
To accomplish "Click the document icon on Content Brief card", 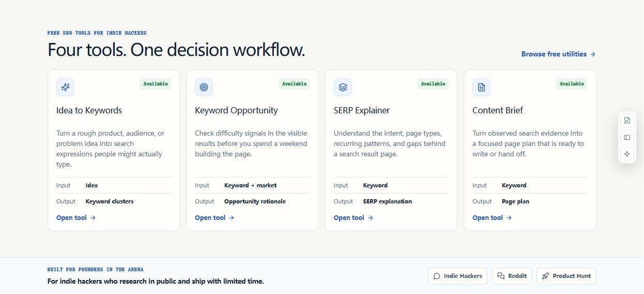I will pos(481,87).
